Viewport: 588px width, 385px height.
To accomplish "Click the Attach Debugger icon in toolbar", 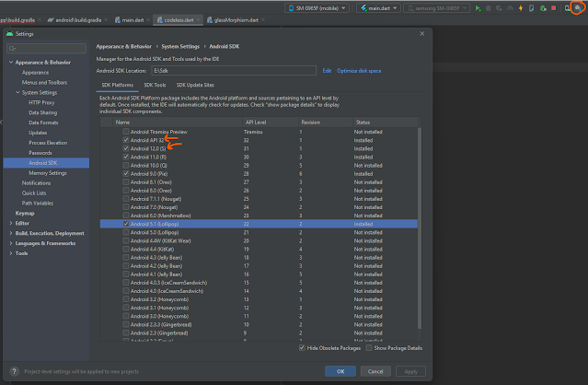I will coord(541,7).
